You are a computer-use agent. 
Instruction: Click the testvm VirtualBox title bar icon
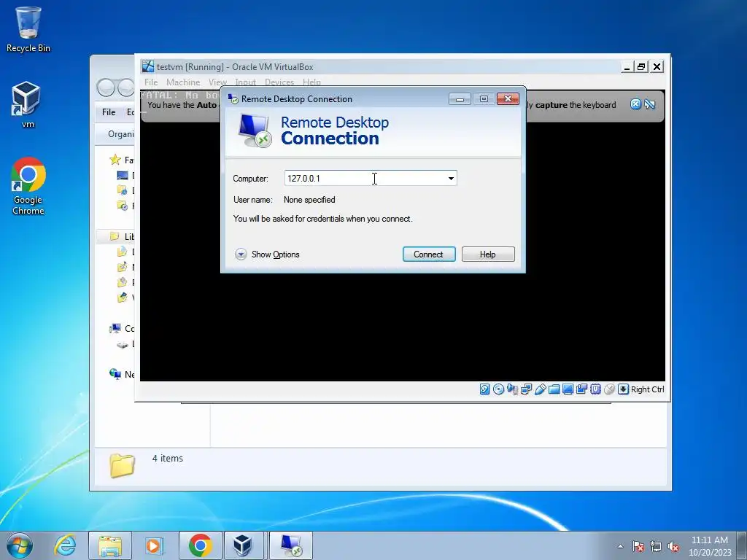[x=148, y=66]
